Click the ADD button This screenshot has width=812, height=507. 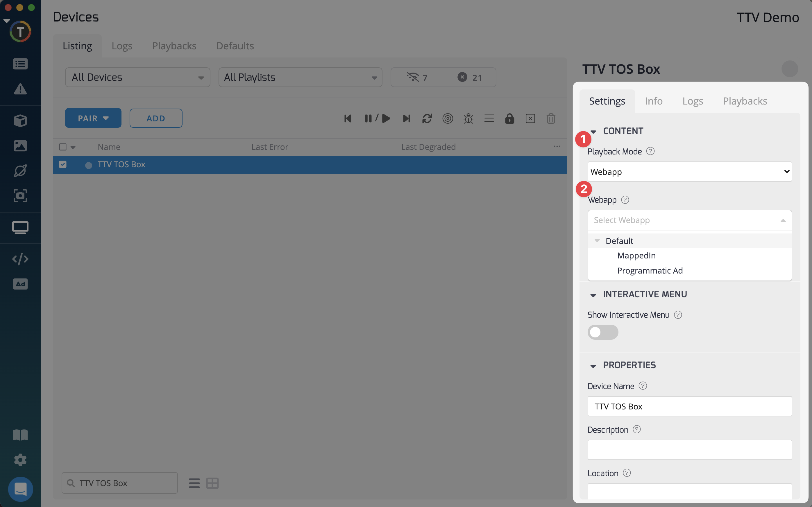coord(156,118)
